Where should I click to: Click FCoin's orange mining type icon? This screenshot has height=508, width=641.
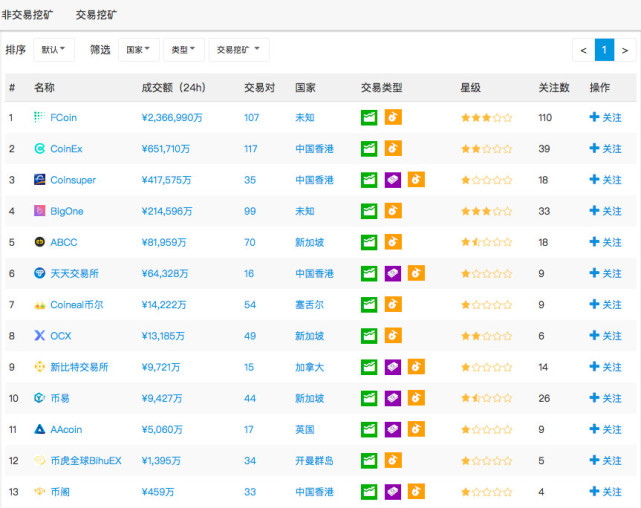[x=393, y=117]
